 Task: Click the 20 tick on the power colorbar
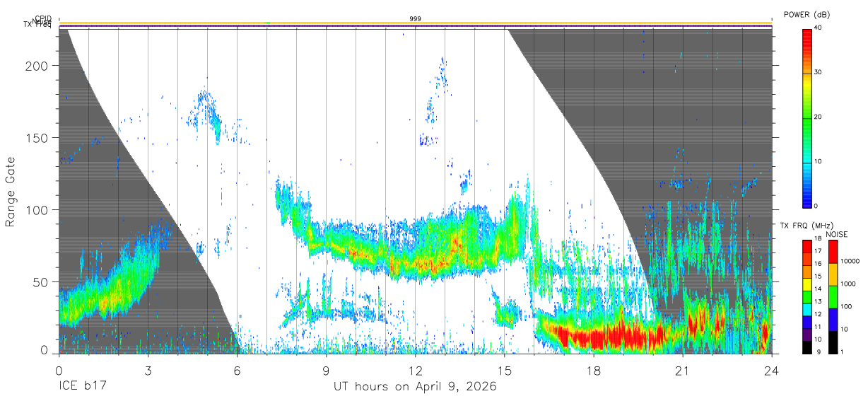tap(818, 117)
